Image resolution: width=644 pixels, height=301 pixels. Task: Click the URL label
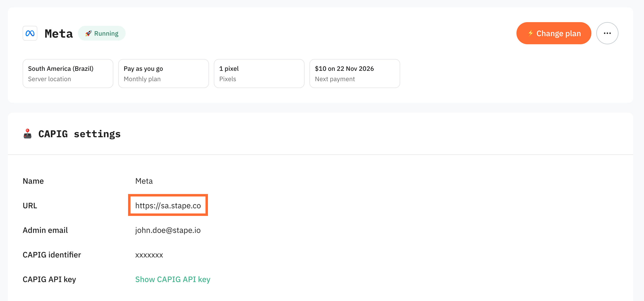(x=30, y=205)
